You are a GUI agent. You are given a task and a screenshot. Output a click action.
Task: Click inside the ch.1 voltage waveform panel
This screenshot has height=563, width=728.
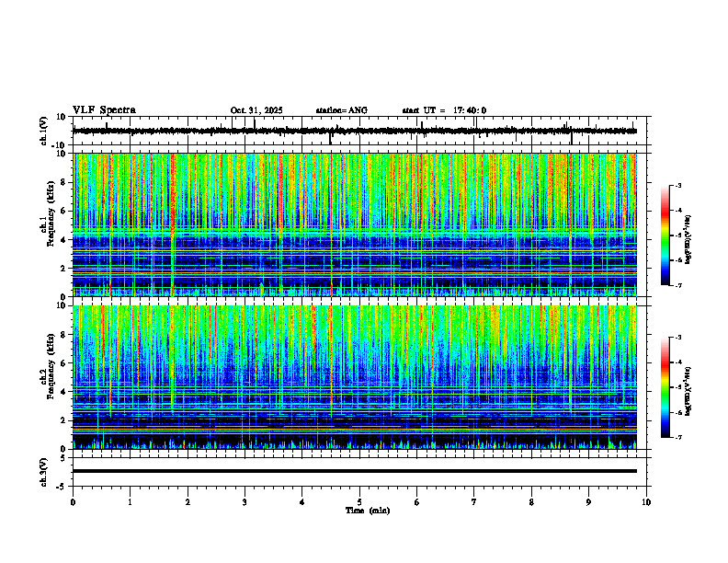tap(361, 131)
